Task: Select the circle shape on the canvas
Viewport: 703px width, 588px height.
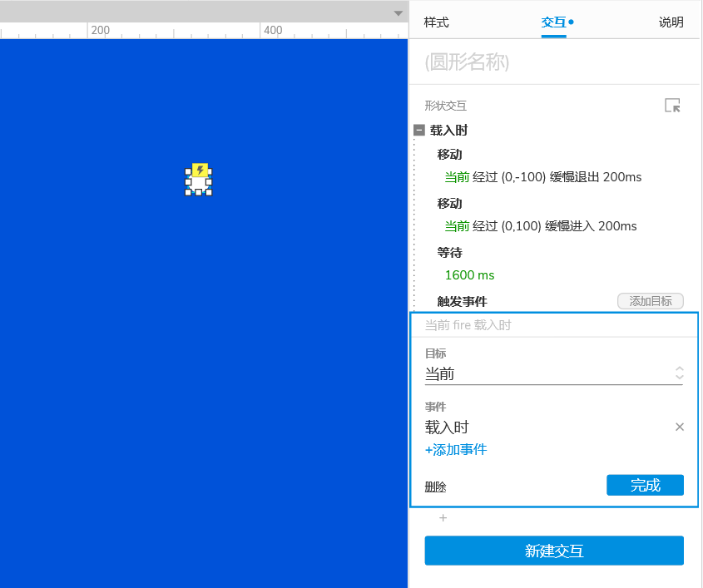Action: [199, 183]
